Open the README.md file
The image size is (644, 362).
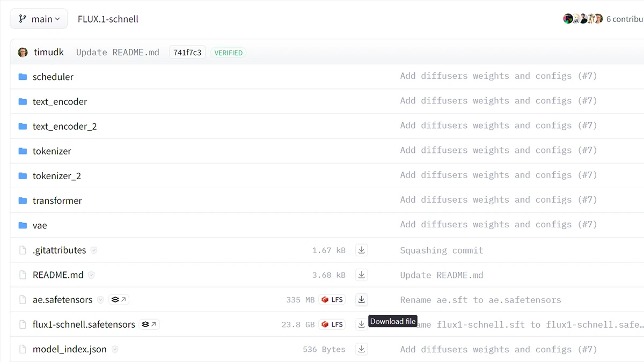click(x=58, y=275)
